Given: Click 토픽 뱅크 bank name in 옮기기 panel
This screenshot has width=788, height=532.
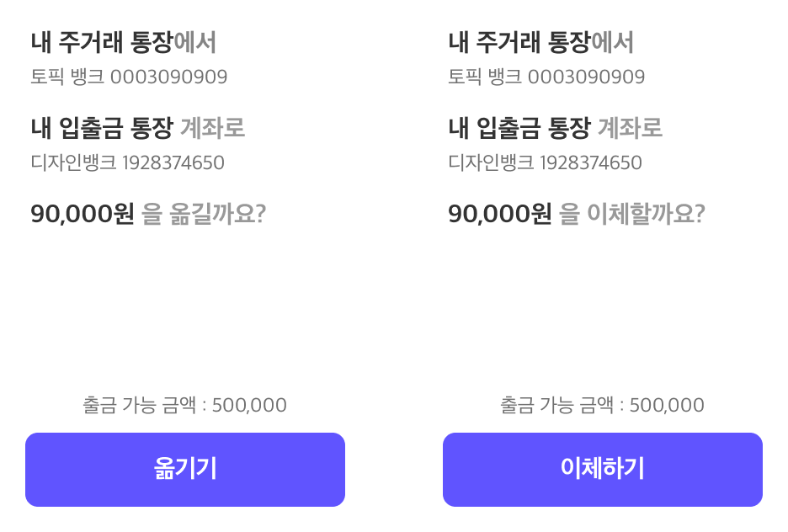Looking at the screenshot, I should pyautogui.click(x=67, y=77).
